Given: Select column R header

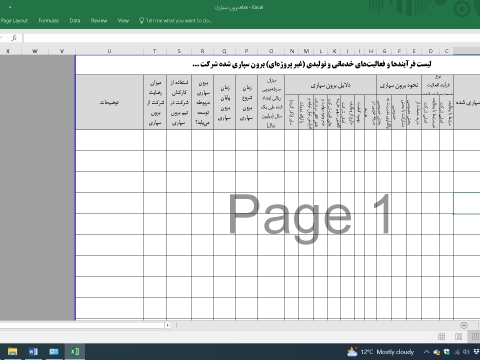Looking at the screenshot, I should (202, 51).
